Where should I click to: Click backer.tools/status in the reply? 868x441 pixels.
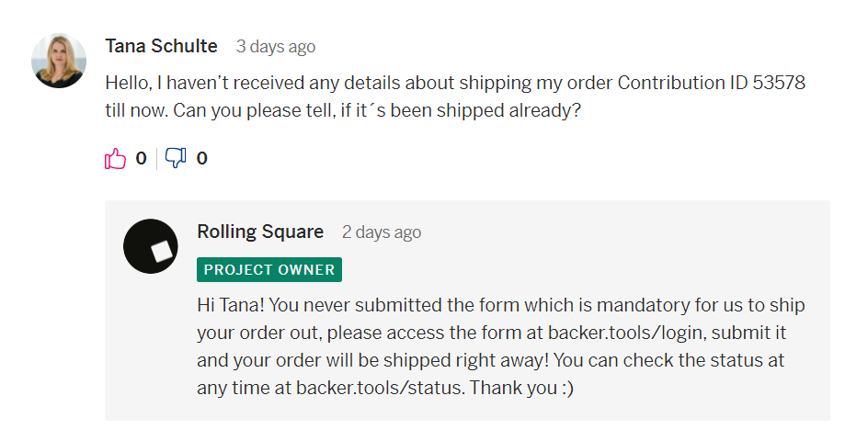point(379,388)
